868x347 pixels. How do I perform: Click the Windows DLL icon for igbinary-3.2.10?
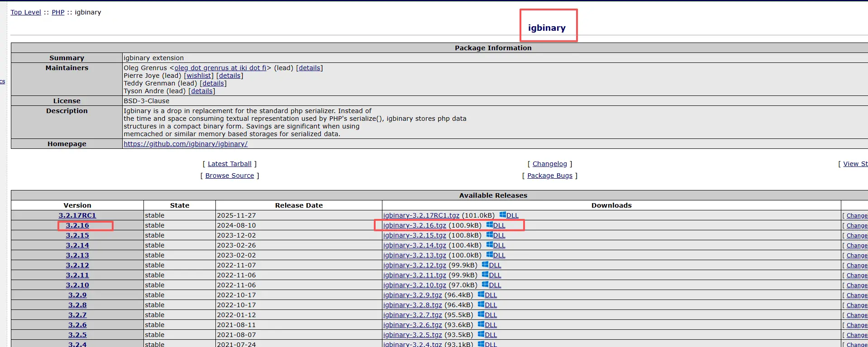(x=485, y=285)
